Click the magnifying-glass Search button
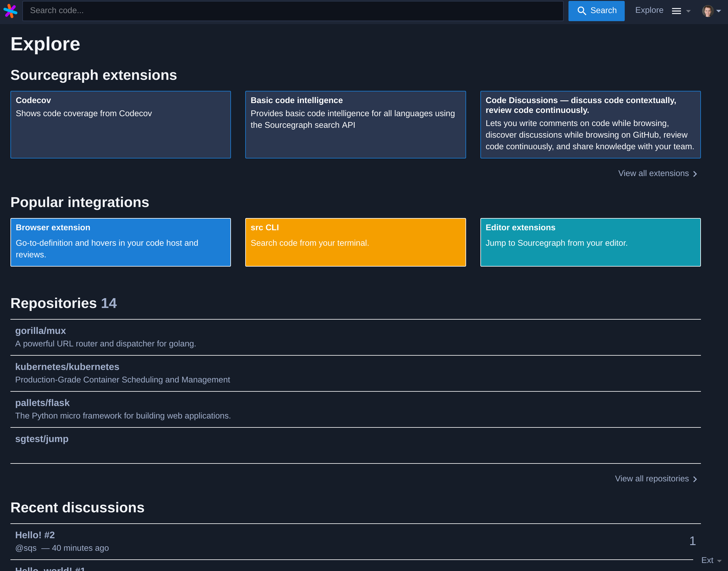Screen dimensions: 728x571 (x=596, y=10)
